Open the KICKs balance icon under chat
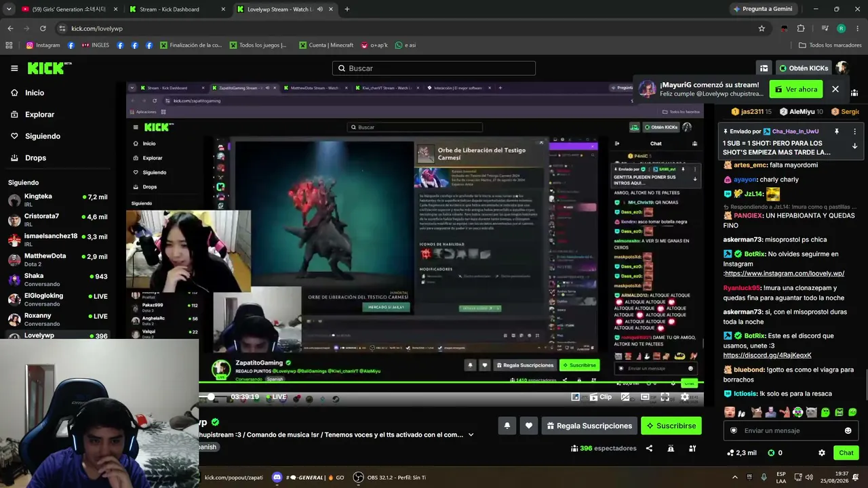The height and width of the screenshot is (488, 868). tap(774, 453)
